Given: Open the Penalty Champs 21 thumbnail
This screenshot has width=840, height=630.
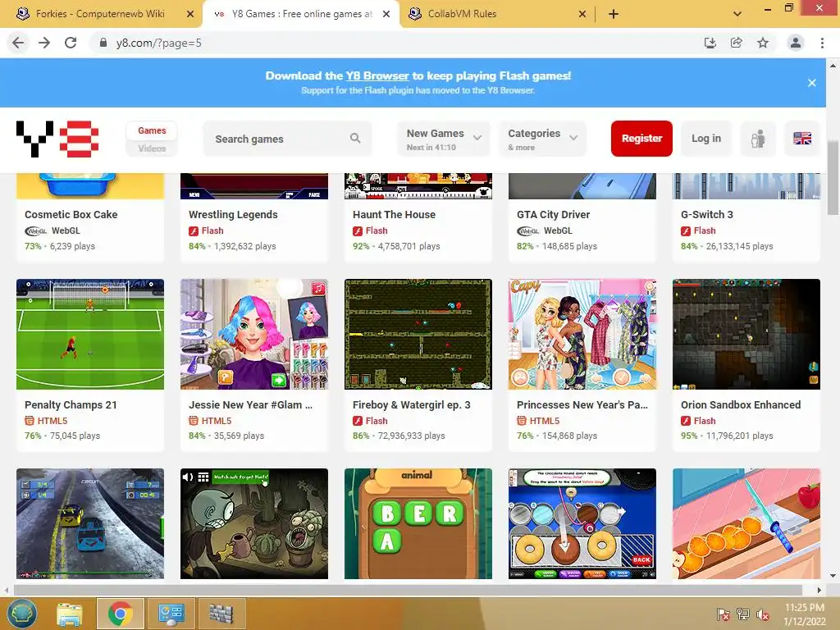Looking at the screenshot, I should [x=90, y=334].
